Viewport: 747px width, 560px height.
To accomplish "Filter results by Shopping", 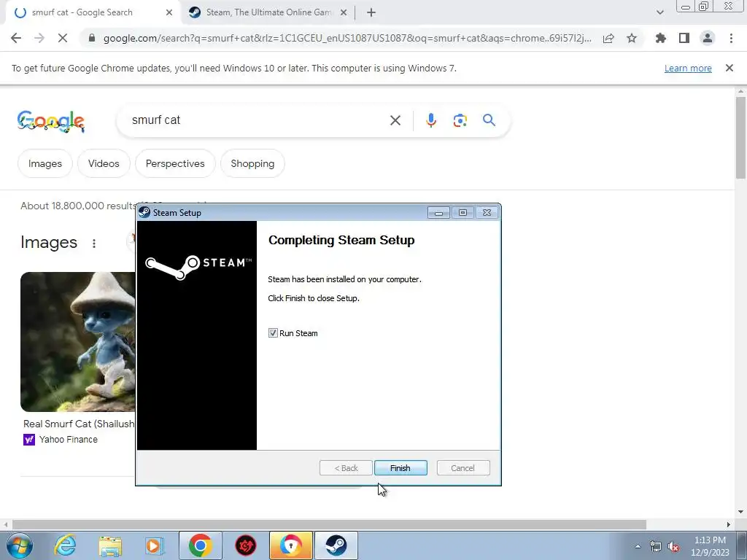I will 252,163.
